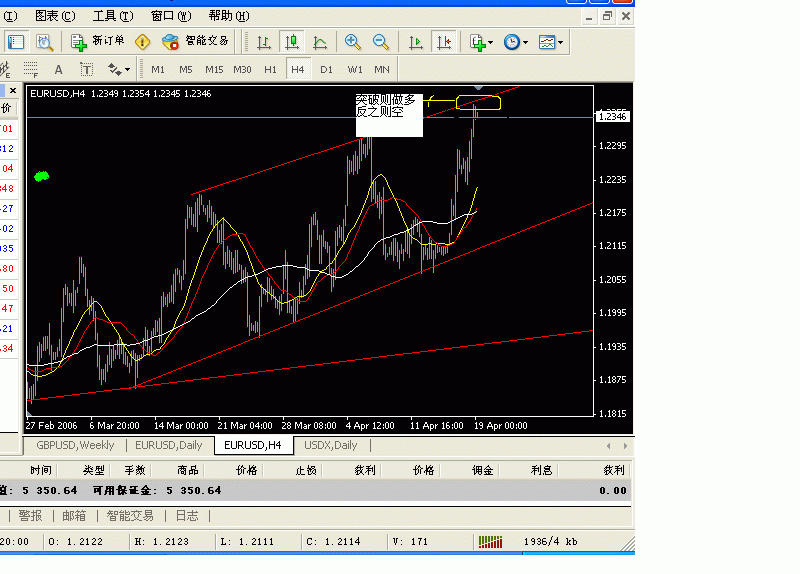The width and height of the screenshot is (800, 574).
Task: Open the 智能交易 terminal tab
Action: coord(130,516)
